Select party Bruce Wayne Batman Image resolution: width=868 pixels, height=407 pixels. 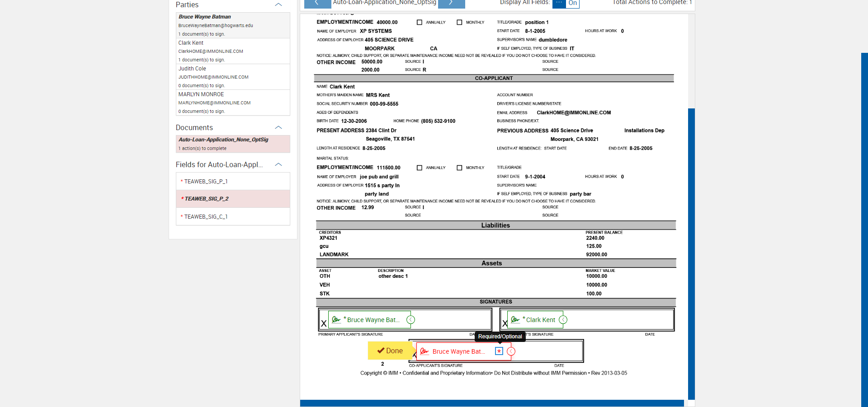(233, 25)
